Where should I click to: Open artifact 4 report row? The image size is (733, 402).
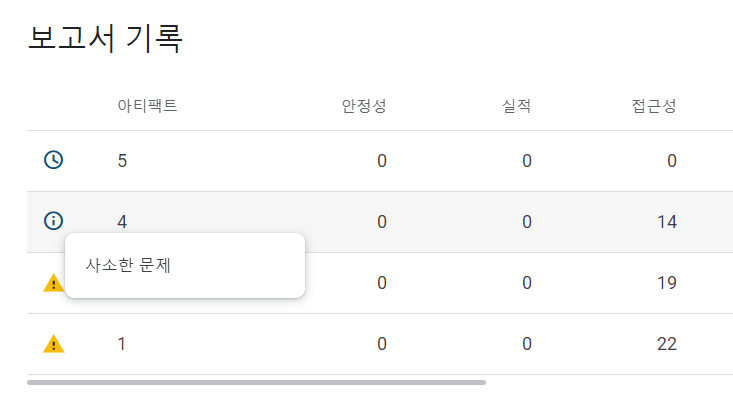coord(380,222)
